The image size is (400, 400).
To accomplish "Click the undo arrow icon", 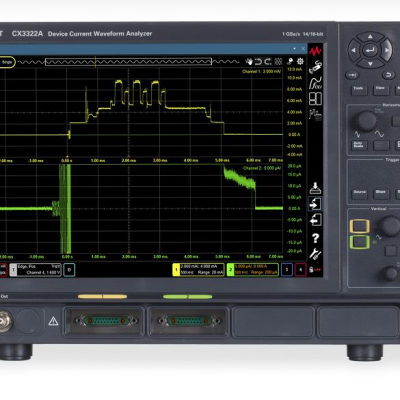I will tap(258, 61).
